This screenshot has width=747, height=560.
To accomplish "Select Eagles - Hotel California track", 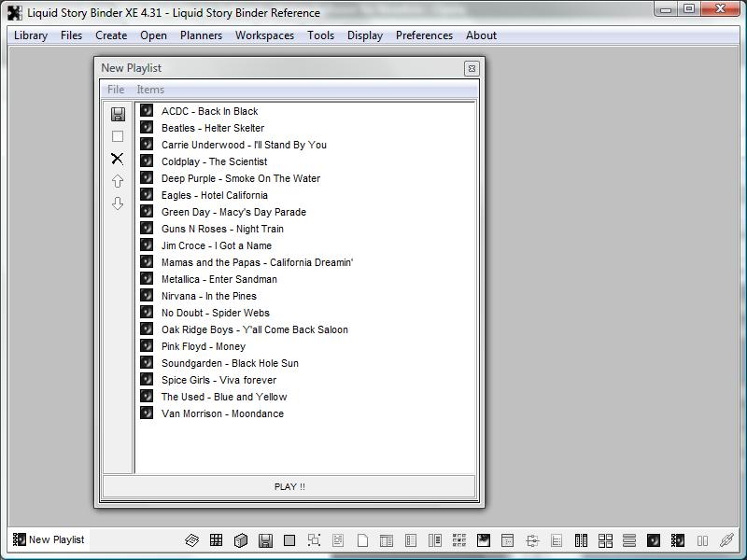I will (214, 195).
